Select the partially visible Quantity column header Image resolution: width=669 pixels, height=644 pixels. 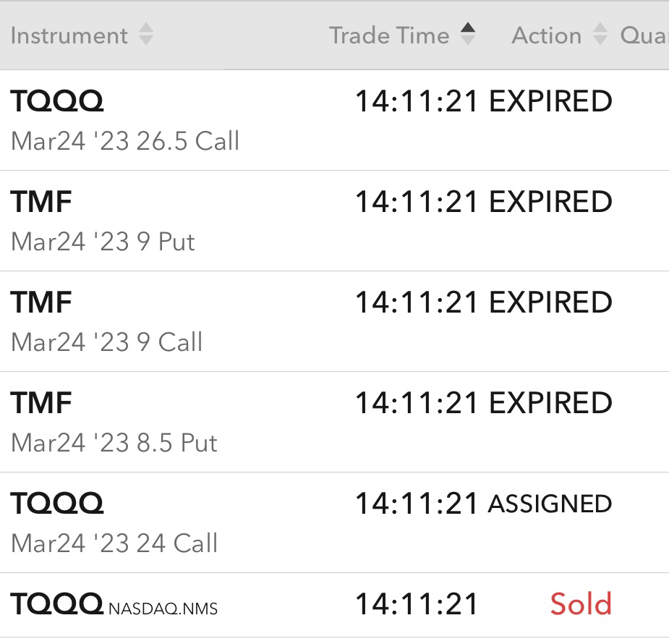click(x=644, y=35)
